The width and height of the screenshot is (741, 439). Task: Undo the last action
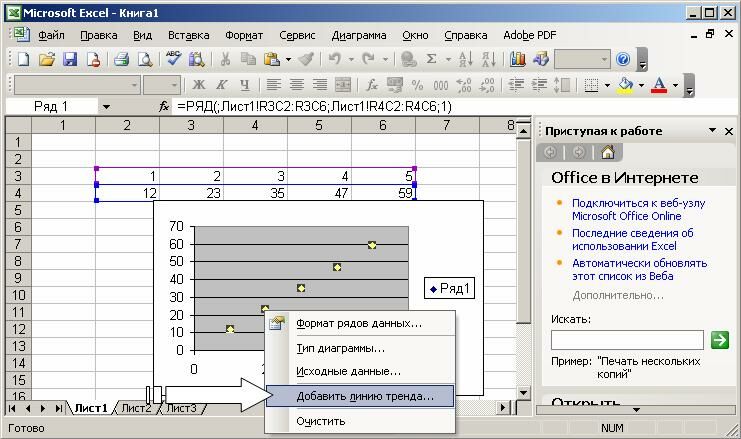335,60
